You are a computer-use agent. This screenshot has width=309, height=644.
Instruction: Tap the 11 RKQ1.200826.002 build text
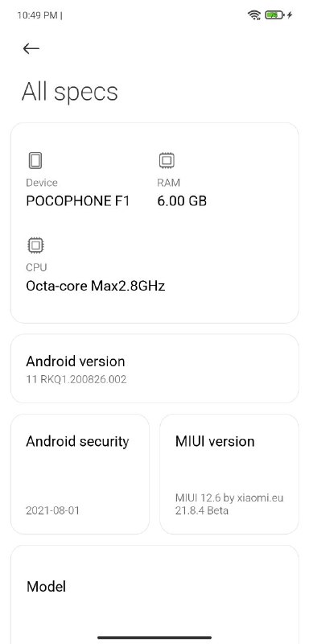pos(76,379)
